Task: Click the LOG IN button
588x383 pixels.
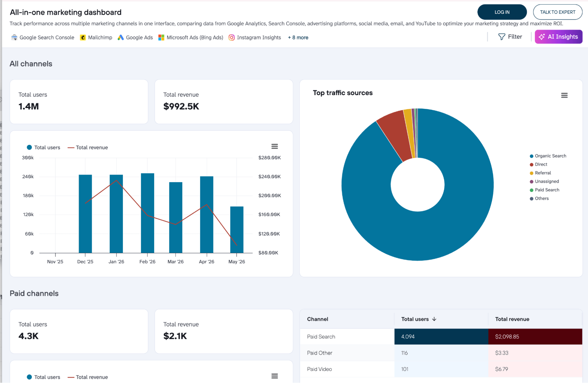Action: tap(502, 12)
